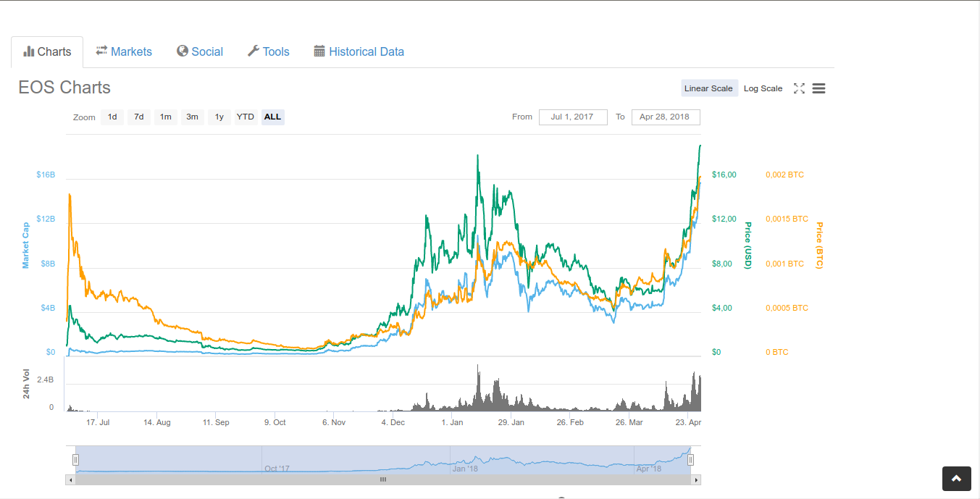Screen dimensions: 980x499
Task: Open the chart hamburger export menu
Action: (819, 88)
